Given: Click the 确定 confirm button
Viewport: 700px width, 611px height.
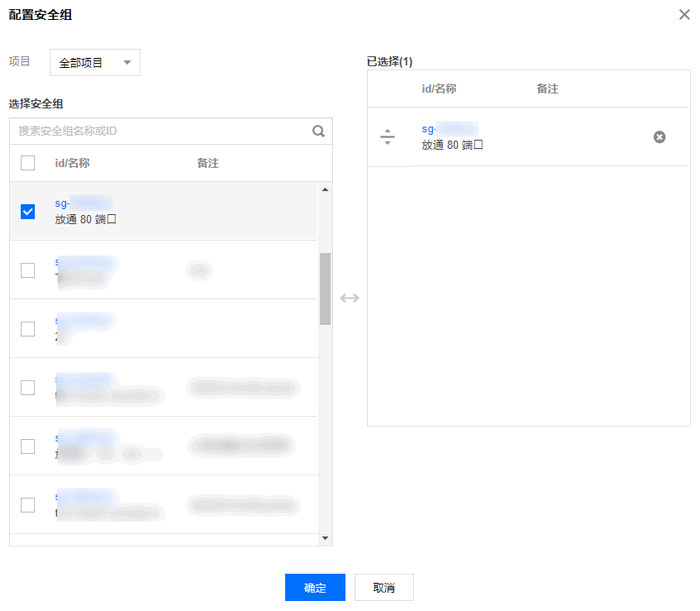Looking at the screenshot, I should [x=315, y=588].
